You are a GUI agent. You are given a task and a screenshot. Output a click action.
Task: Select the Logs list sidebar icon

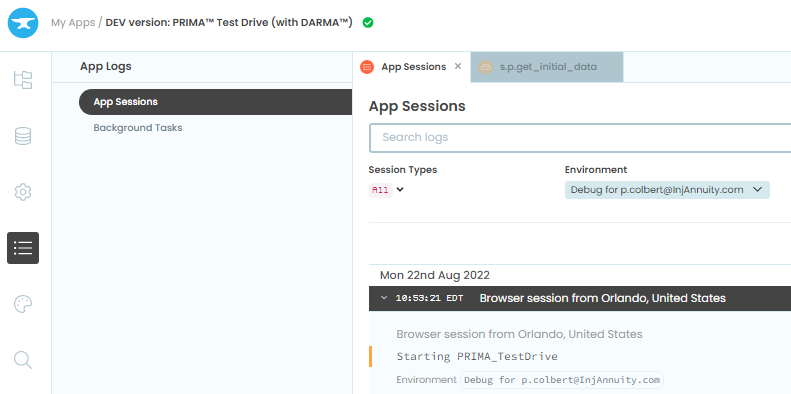point(23,248)
